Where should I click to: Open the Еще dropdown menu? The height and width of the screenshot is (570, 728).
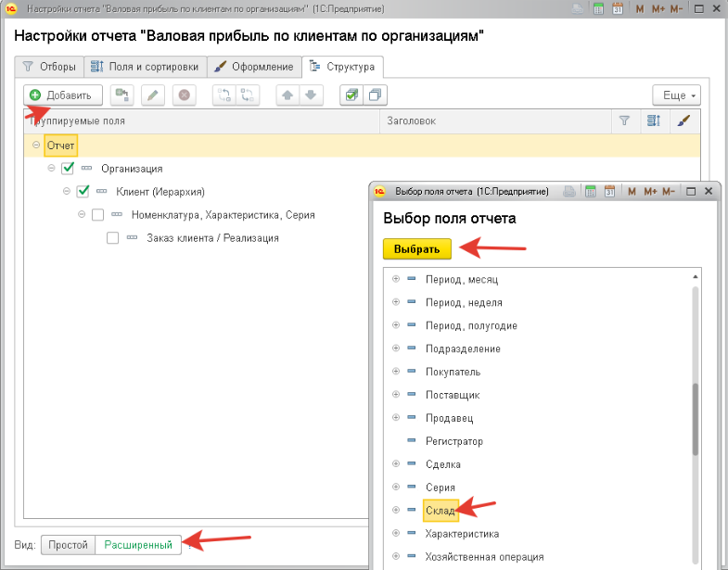(x=676, y=95)
